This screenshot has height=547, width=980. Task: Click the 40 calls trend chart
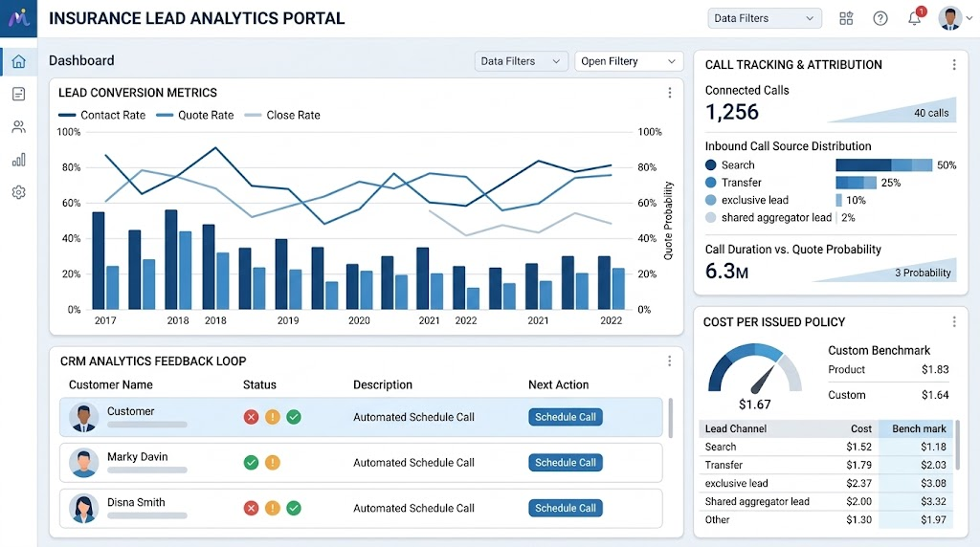(x=893, y=110)
